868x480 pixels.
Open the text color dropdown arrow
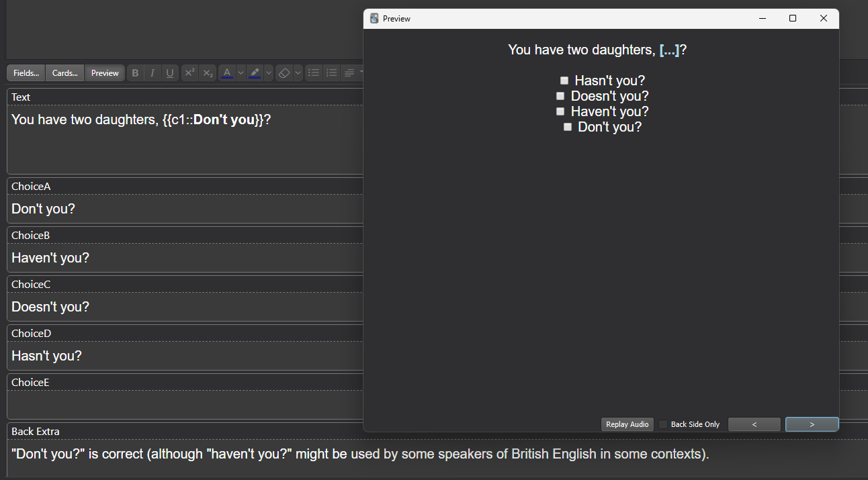[x=241, y=73]
